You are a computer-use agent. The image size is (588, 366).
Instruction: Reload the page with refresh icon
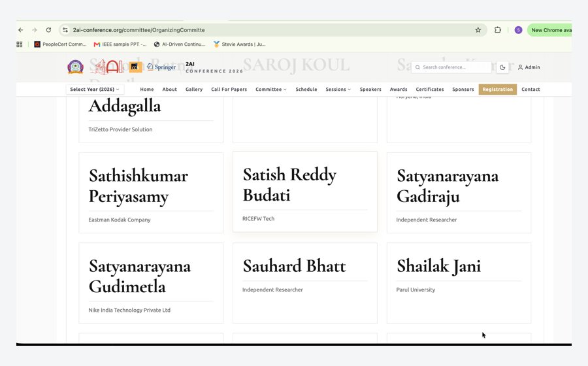pyautogui.click(x=48, y=30)
